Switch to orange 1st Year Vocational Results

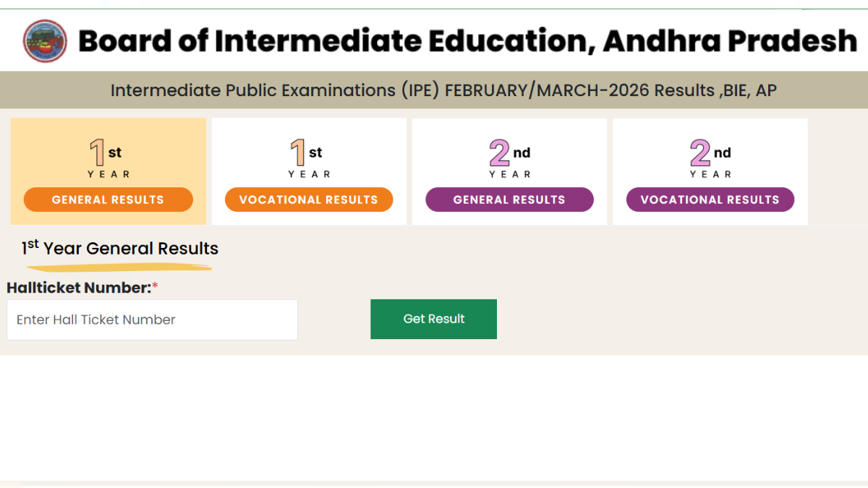tap(309, 200)
